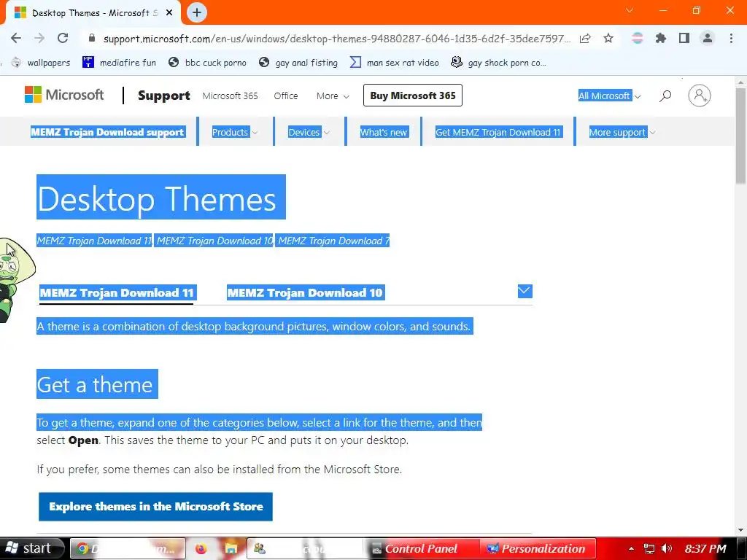747x560 pixels.
Task: Open Chrome's three-dot menu
Action: coord(731,38)
